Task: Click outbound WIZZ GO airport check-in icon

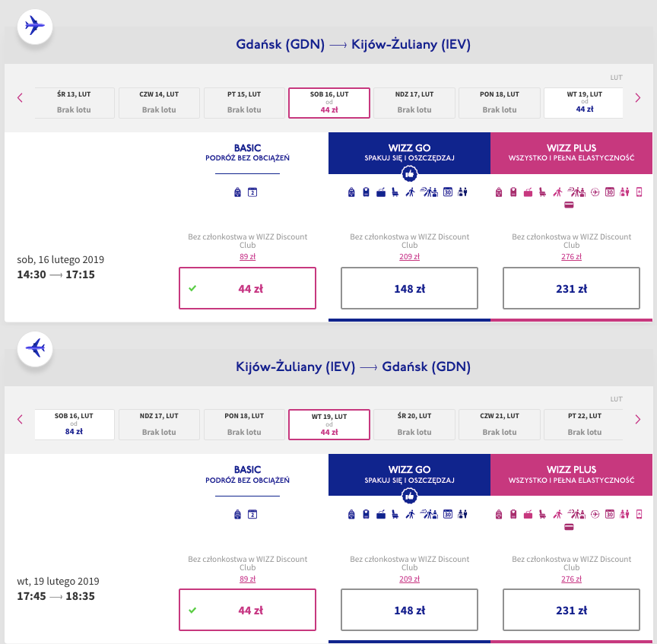Action: 429,192
